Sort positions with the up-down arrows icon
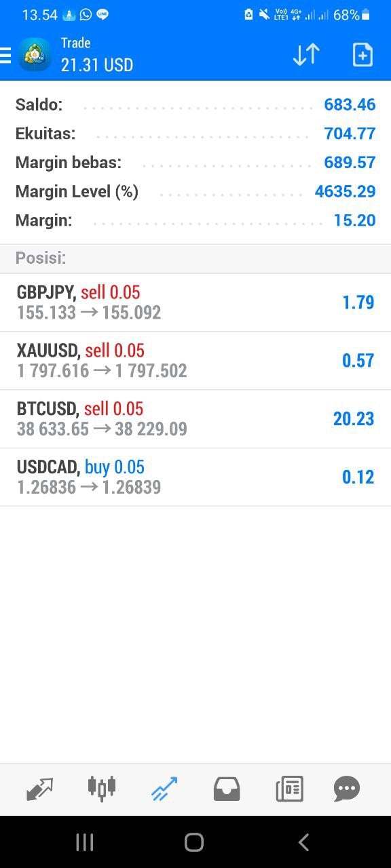Viewport: 391px width, 868px height. pos(306,55)
